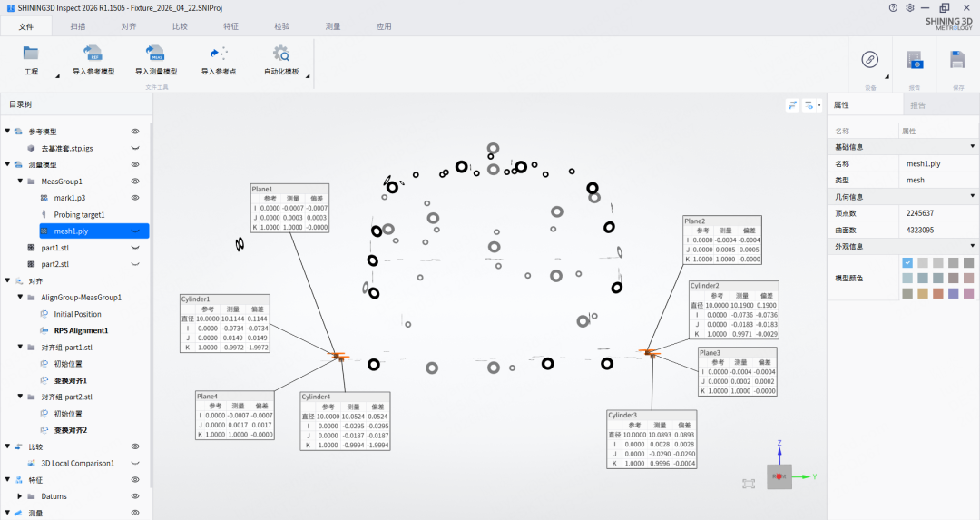This screenshot has height=520, width=980.
Task: Select the Cylinder1 annotation label
Action: [225, 323]
